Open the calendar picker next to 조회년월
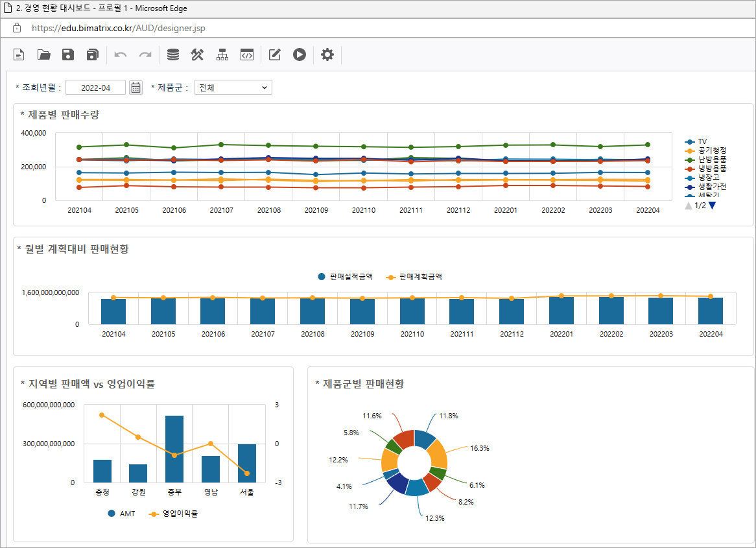This screenshot has width=756, height=548. click(136, 88)
